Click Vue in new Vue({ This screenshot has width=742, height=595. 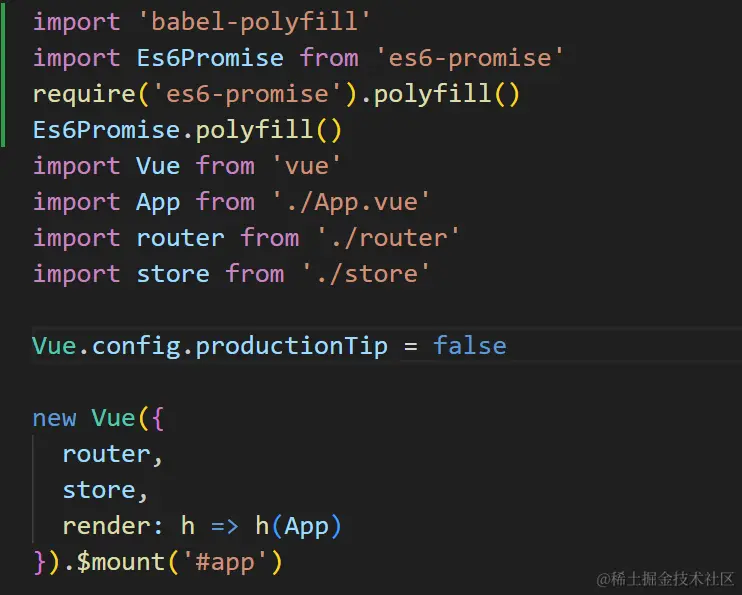tap(114, 418)
